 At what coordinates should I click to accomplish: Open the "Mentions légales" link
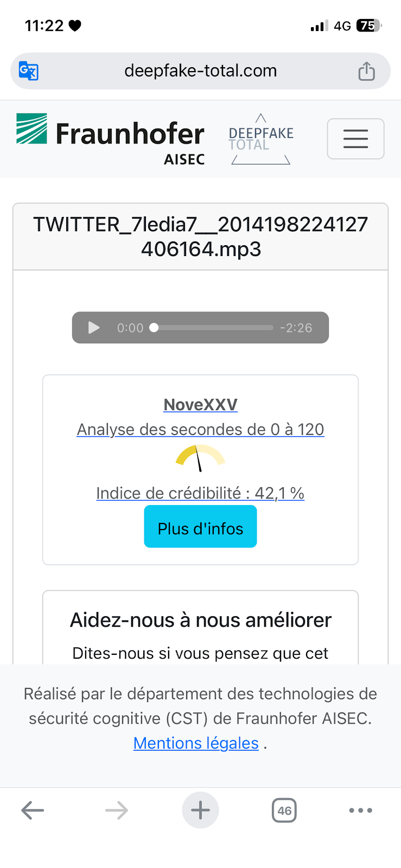click(196, 743)
